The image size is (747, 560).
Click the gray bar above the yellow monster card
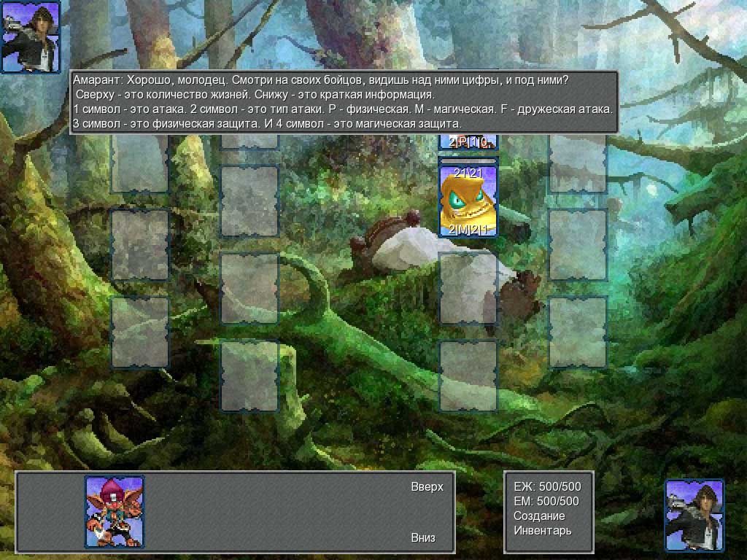(468, 160)
